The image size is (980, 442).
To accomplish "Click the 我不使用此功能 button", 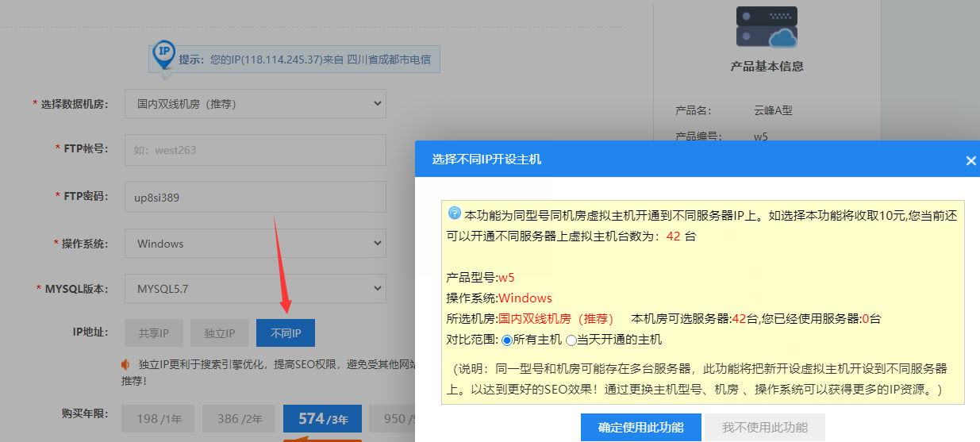I will coord(764,427).
